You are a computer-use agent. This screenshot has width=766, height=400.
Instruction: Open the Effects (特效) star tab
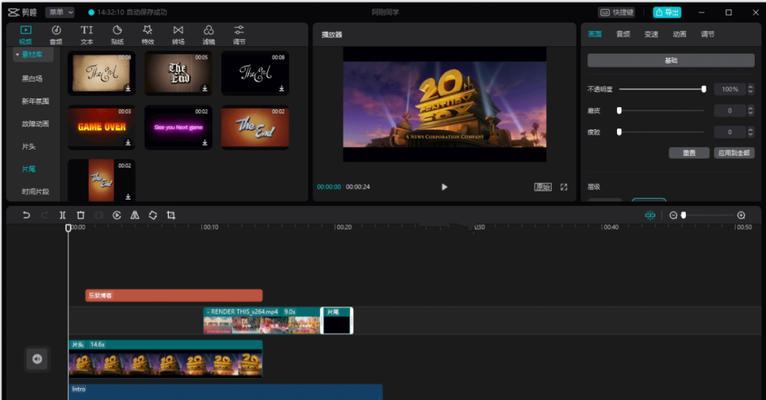coord(148,35)
